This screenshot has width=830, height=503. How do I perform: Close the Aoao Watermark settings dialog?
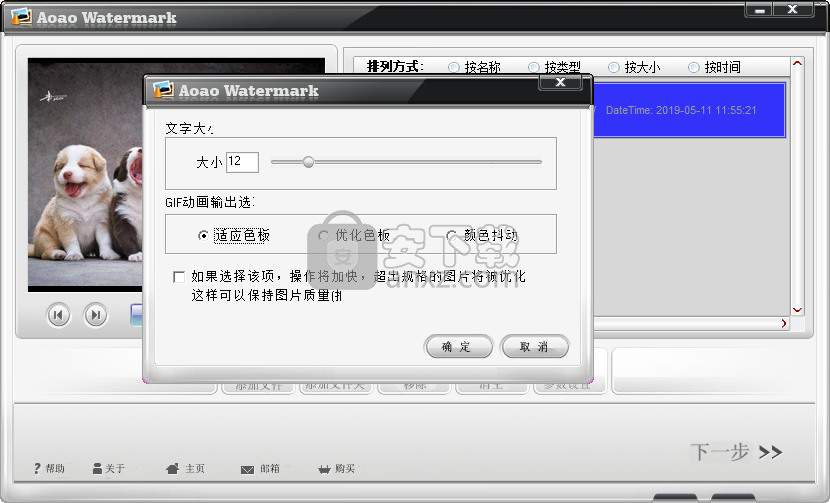point(560,82)
